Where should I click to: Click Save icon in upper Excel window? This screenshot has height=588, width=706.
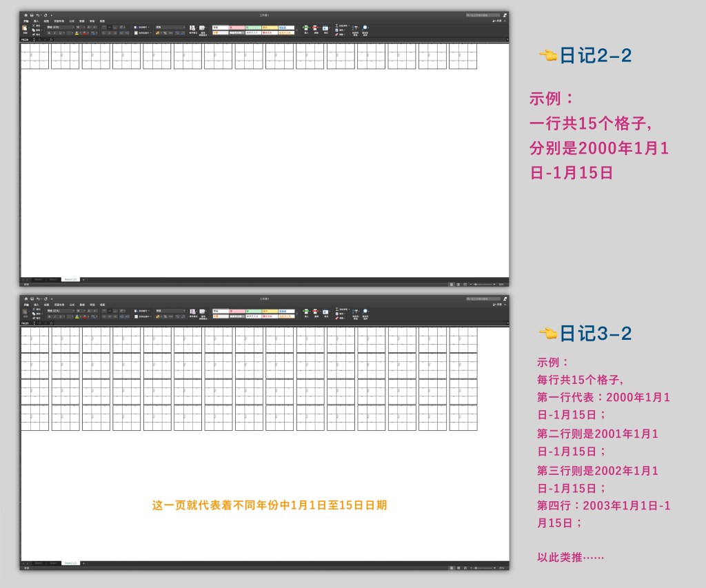point(32,14)
